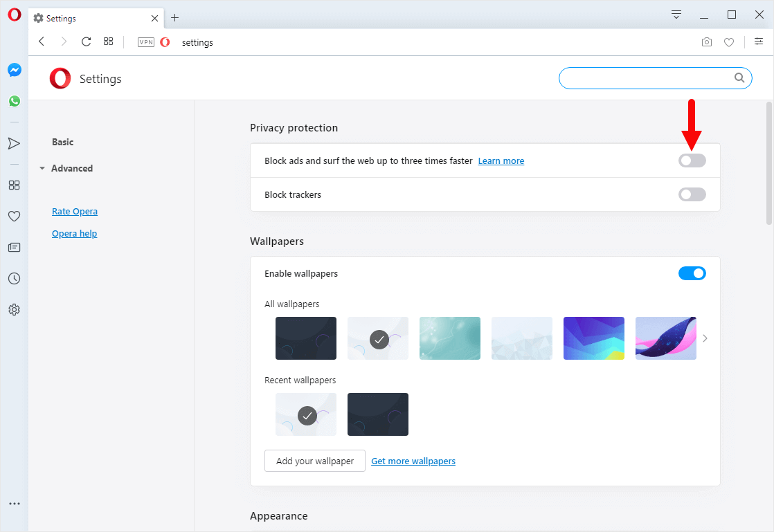Select the dark wallpaper in Recent wallpapers

[x=378, y=414]
